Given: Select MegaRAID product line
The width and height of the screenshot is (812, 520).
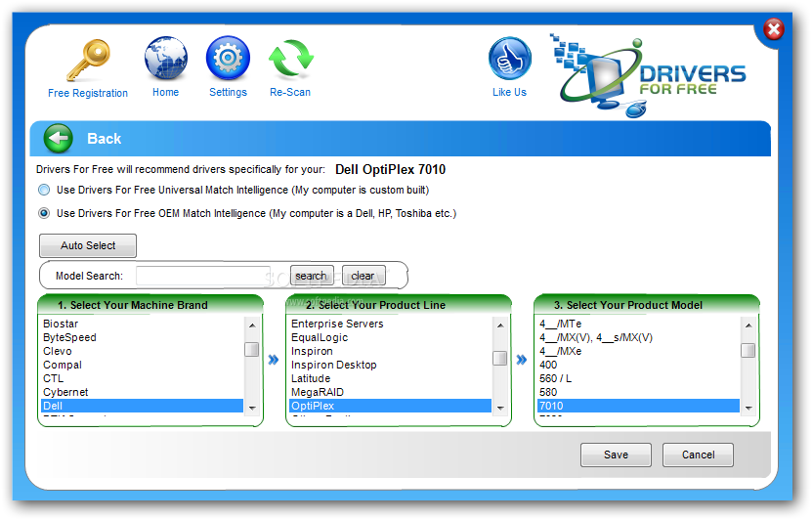Looking at the screenshot, I should [x=390, y=392].
